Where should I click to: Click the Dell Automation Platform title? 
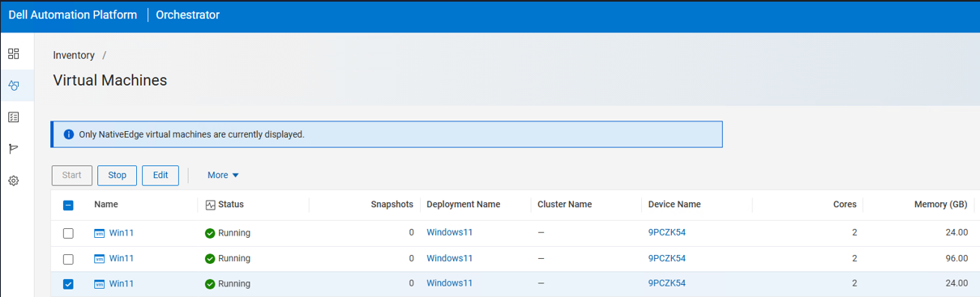(73, 15)
